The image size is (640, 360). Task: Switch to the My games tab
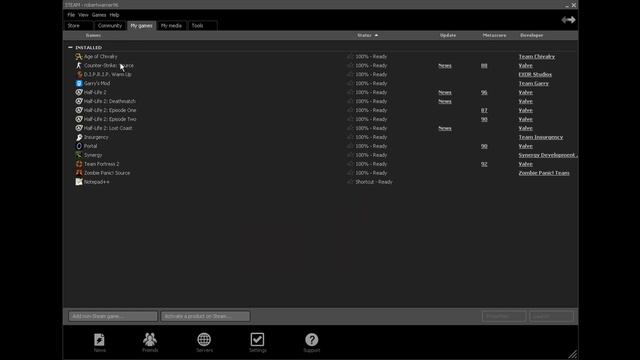point(141,26)
